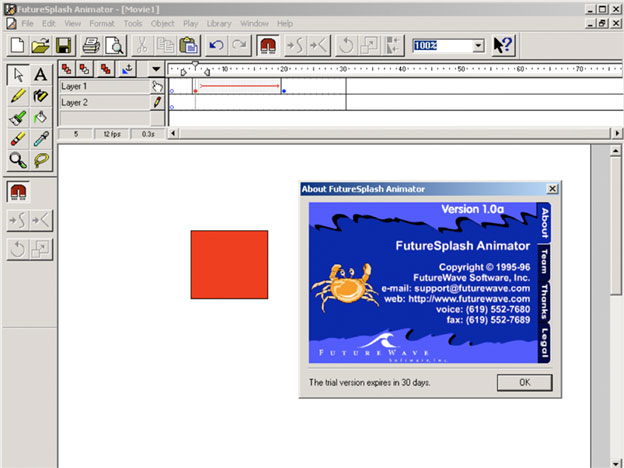Click Smooth modifier in toolbox
The width and height of the screenshot is (624, 468).
tap(18, 220)
